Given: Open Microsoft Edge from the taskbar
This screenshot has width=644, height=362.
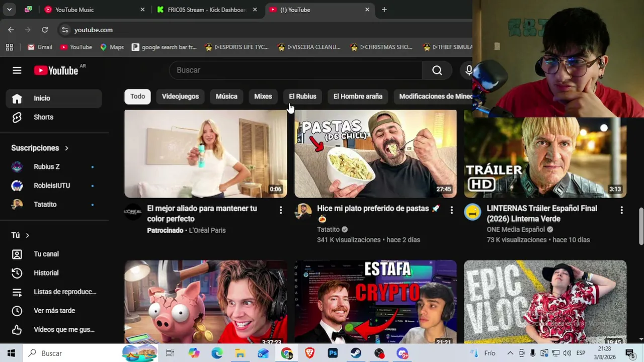Looking at the screenshot, I should [x=217, y=353].
